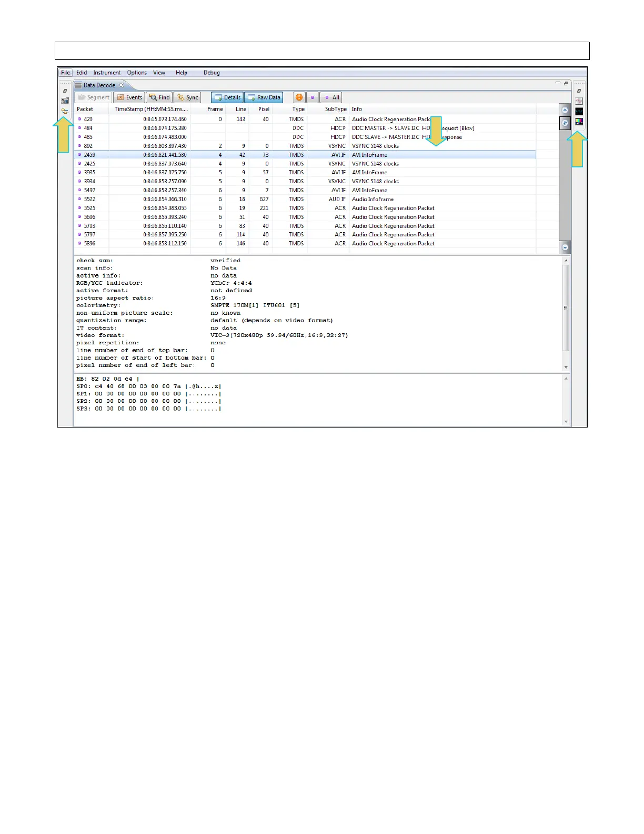Image resolution: width=644 pixels, height=834 pixels.
Task: Sort by the Pixel column header
Action: tap(260, 109)
